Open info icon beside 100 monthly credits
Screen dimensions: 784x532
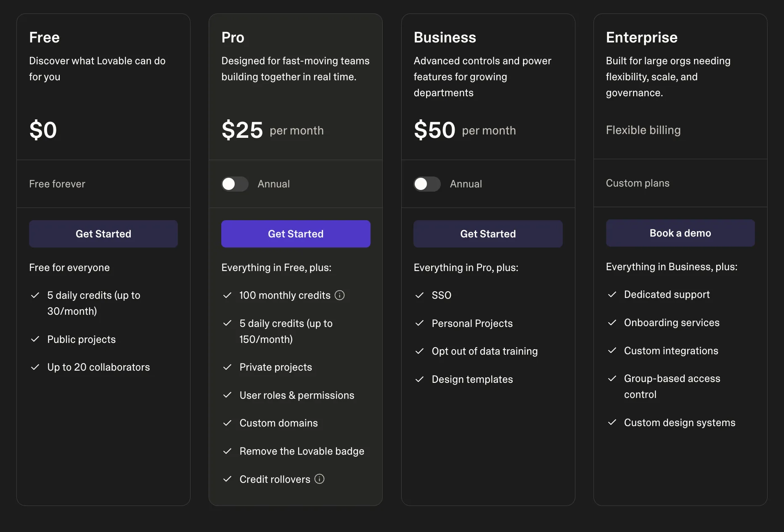coord(339,295)
